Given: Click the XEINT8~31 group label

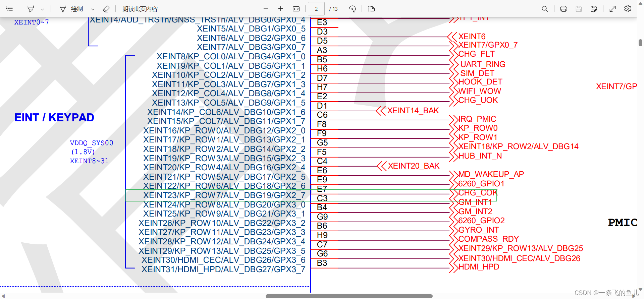Looking at the screenshot, I should (x=89, y=161).
